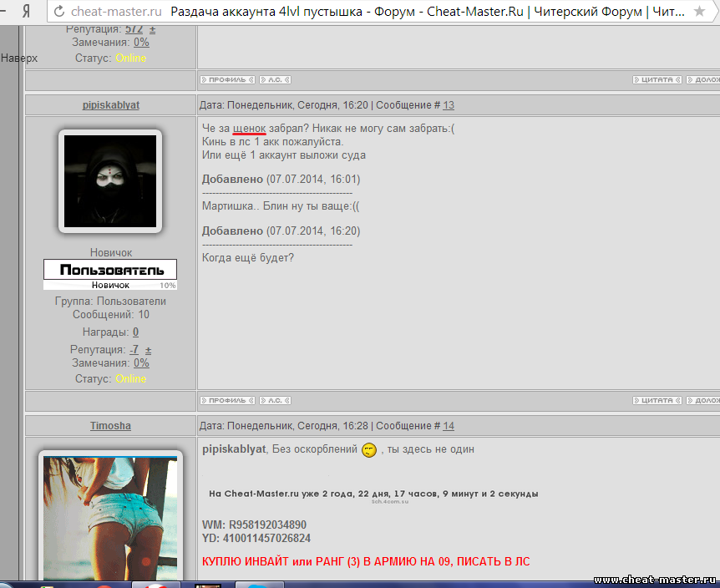Bookmark page with the star icon
Viewport: 720px width, 588px height.
pyautogui.click(x=700, y=12)
